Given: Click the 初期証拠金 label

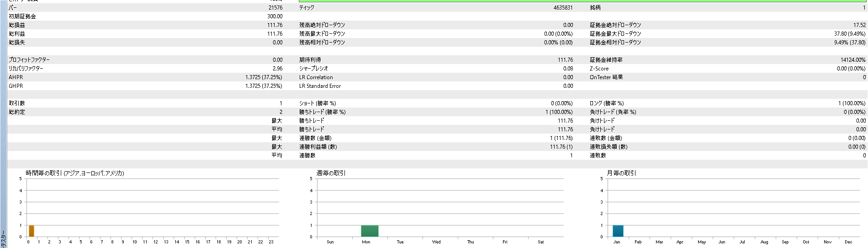Looking at the screenshot, I should pos(22,16).
